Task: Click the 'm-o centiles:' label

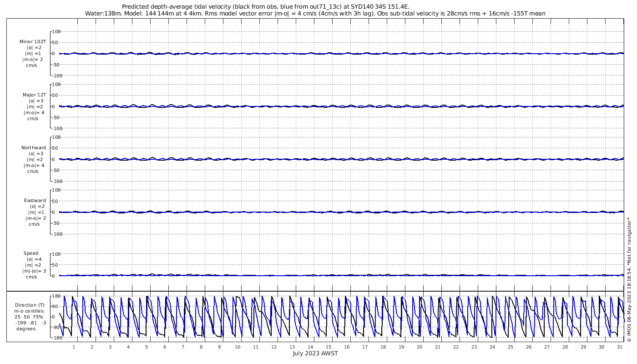Action: click(x=29, y=311)
